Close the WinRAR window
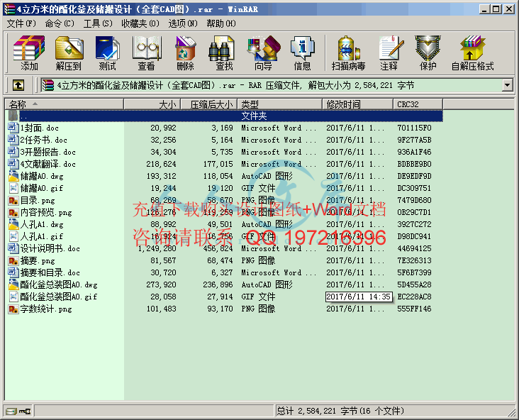Image resolution: width=519 pixels, height=420 pixels. coord(509,9)
